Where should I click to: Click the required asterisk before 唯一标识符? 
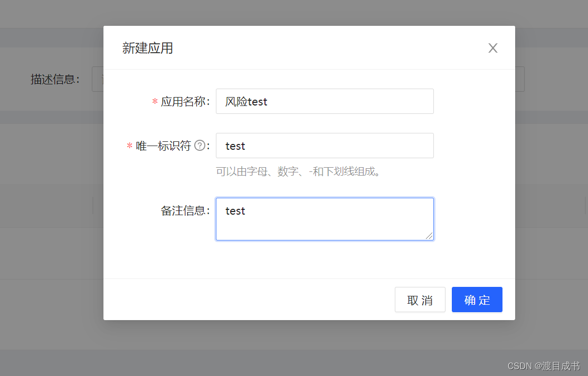129,146
